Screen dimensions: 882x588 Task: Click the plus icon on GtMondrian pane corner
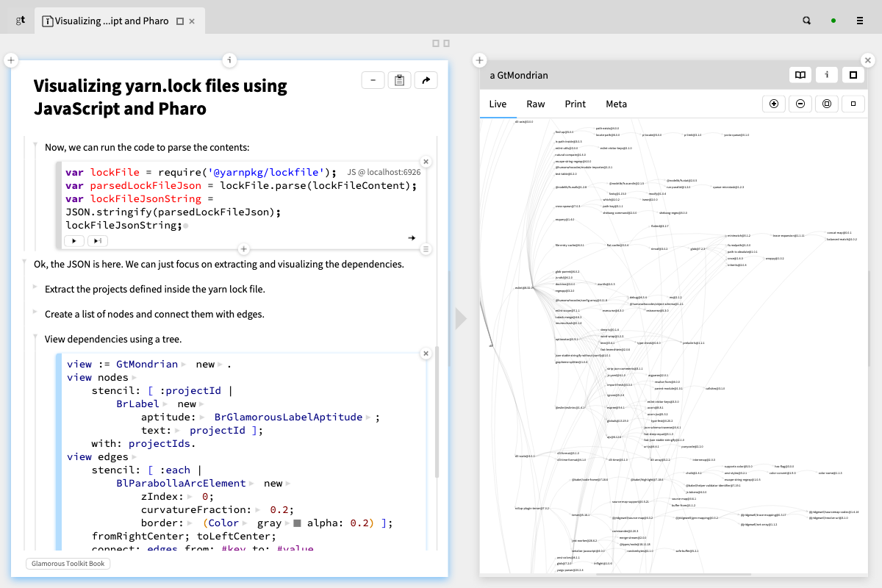pyautogui.click(x=479, y=60)
